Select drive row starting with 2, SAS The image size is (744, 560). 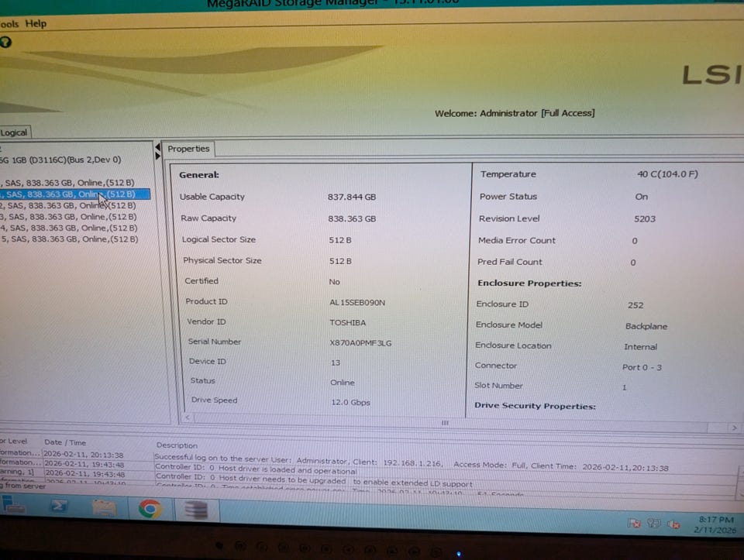tap(68, 205)
